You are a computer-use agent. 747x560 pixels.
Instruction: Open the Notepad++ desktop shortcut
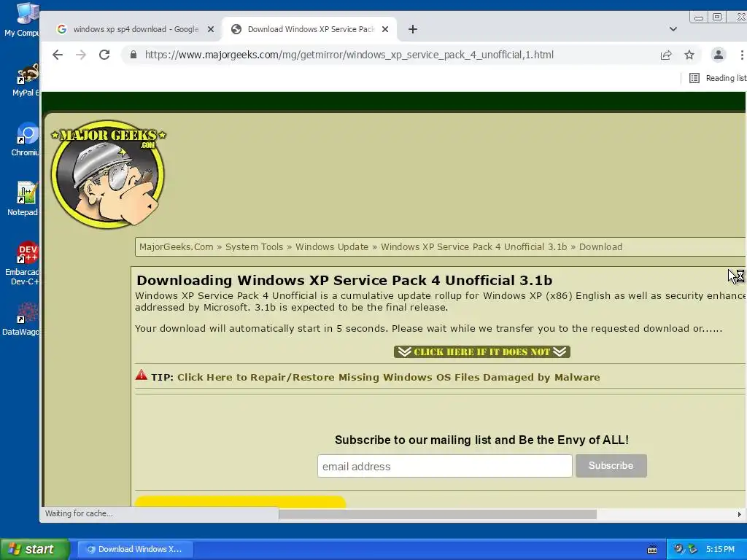pyautogui.click(x=23, y=199)
